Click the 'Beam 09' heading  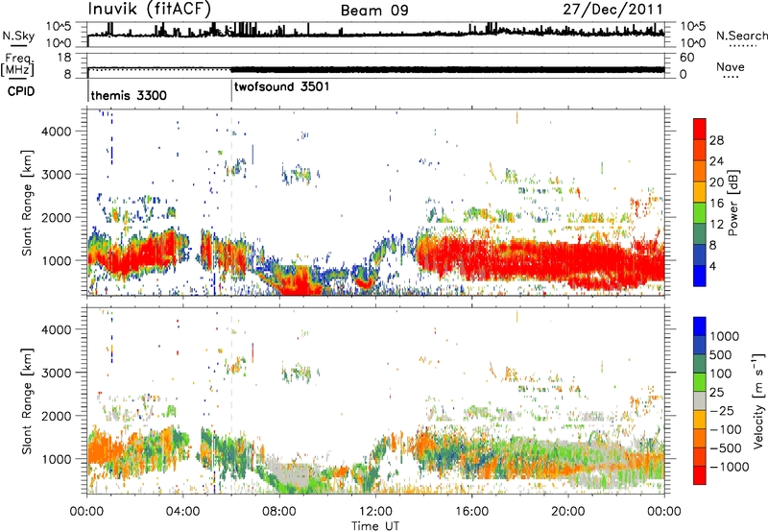pos(374,11)
